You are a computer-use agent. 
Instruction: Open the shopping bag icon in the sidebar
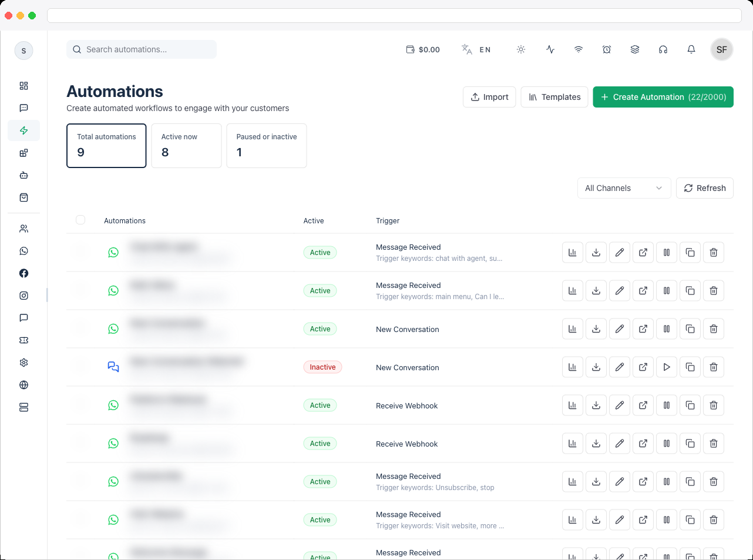click(23, 197)
